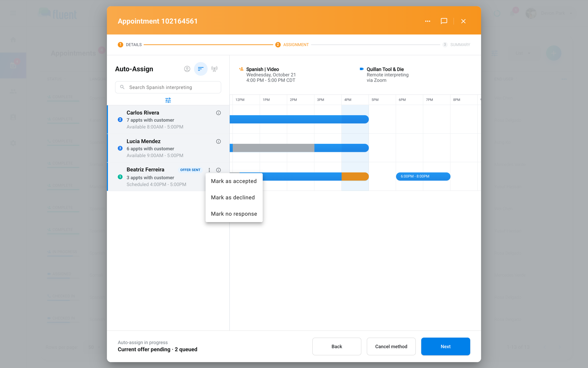Proceed with the Next button

(x=445, y=347)
